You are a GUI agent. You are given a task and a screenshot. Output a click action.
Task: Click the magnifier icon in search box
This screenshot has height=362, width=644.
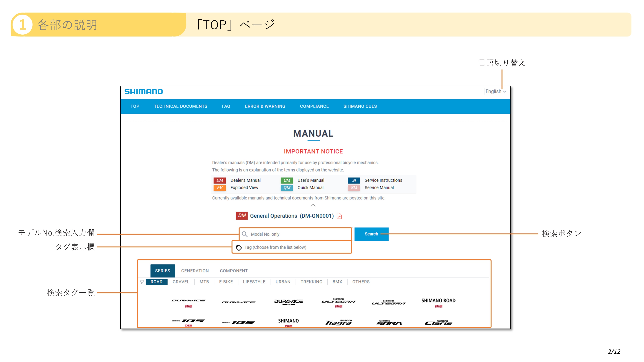(245, 234)
